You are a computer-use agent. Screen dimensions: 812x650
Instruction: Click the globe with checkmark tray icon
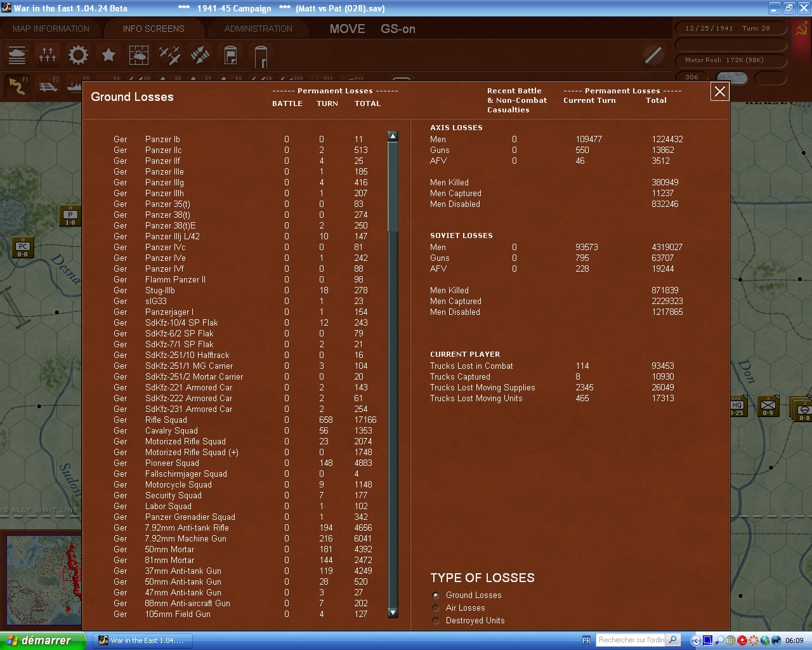pos(765,640)
